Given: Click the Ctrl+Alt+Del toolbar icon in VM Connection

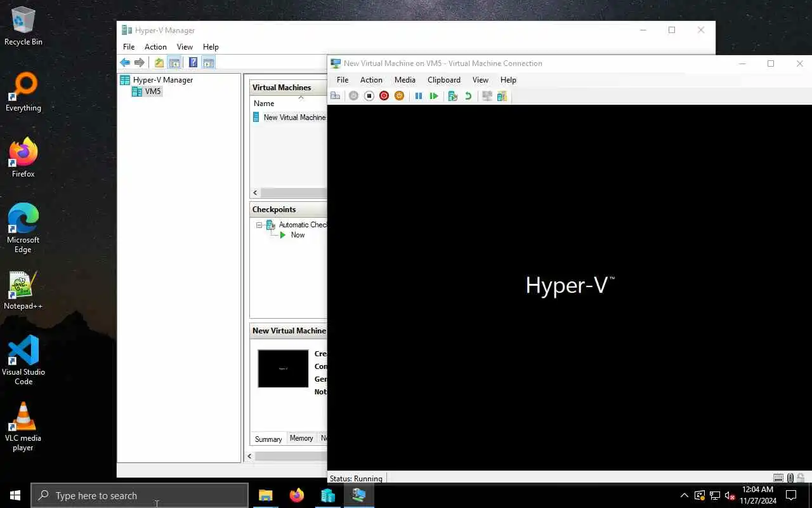Looking at the screenshot, I should pos(336,96).
